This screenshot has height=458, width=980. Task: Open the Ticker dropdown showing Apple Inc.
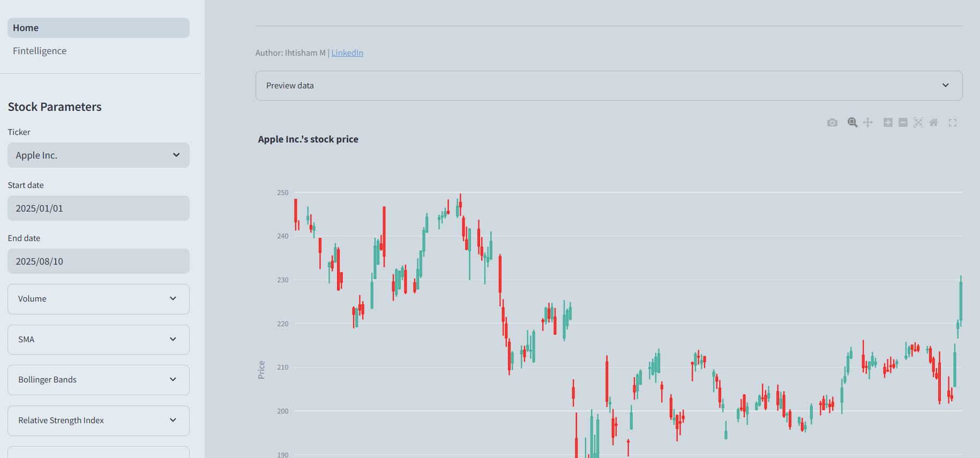99,155
